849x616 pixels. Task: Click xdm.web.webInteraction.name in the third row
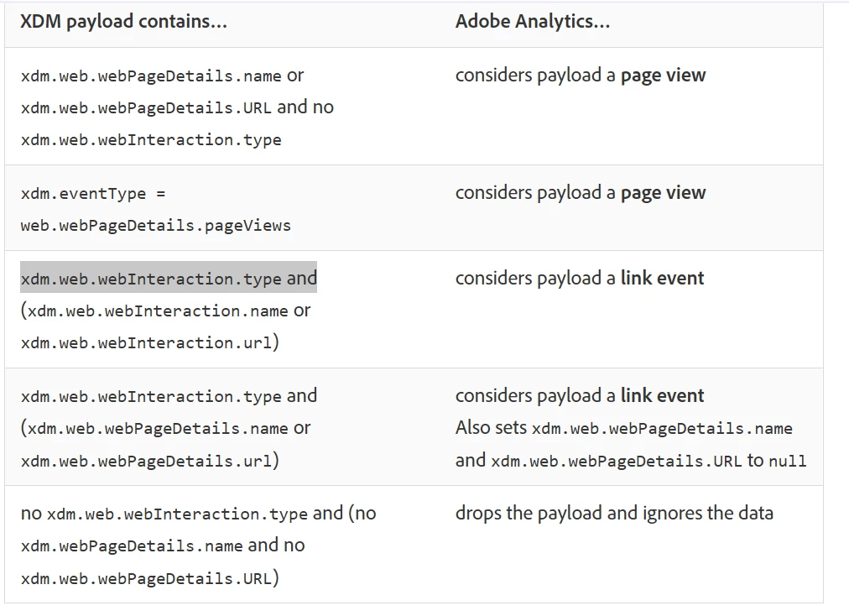158,311
